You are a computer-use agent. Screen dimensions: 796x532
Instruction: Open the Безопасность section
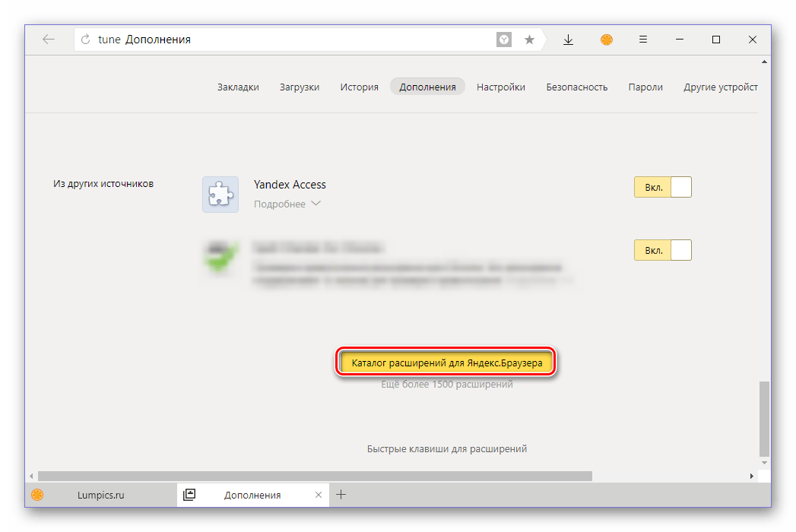[577, 87]
